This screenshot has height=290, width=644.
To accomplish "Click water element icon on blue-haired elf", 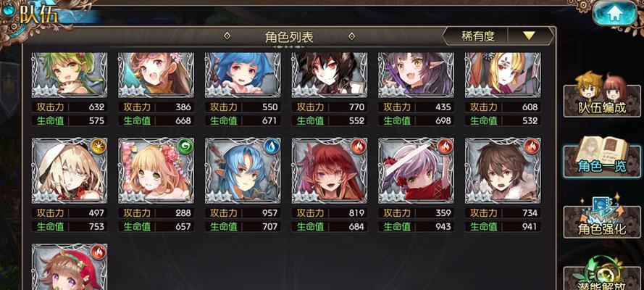I will coord(272,146).
